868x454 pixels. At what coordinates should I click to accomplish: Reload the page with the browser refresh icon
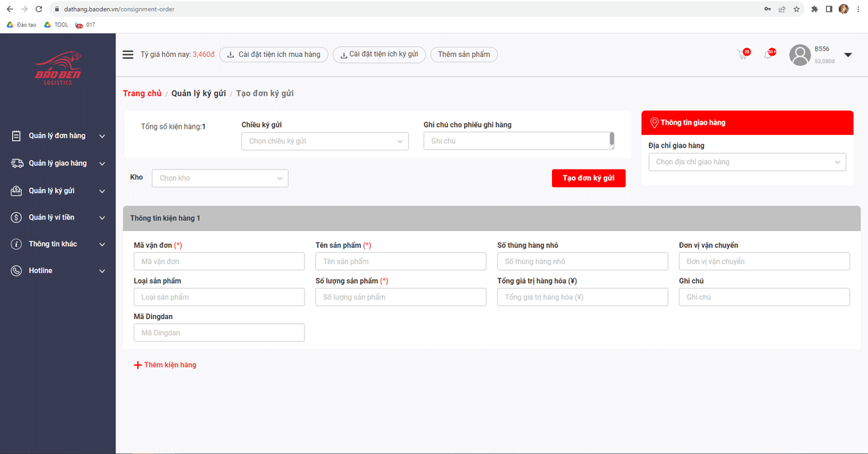[39, 9]
